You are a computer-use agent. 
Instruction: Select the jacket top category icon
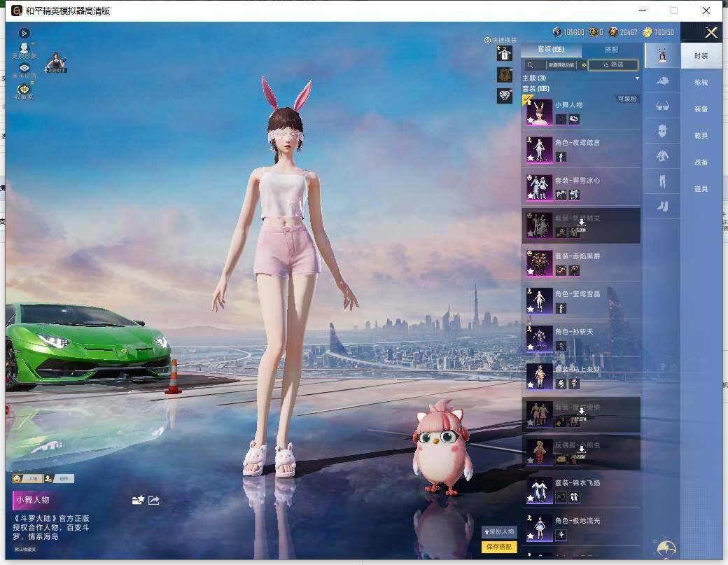tap(662, 156)
